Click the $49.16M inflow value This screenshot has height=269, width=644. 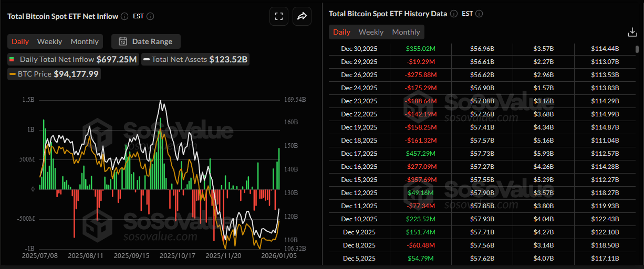[421, 193]
